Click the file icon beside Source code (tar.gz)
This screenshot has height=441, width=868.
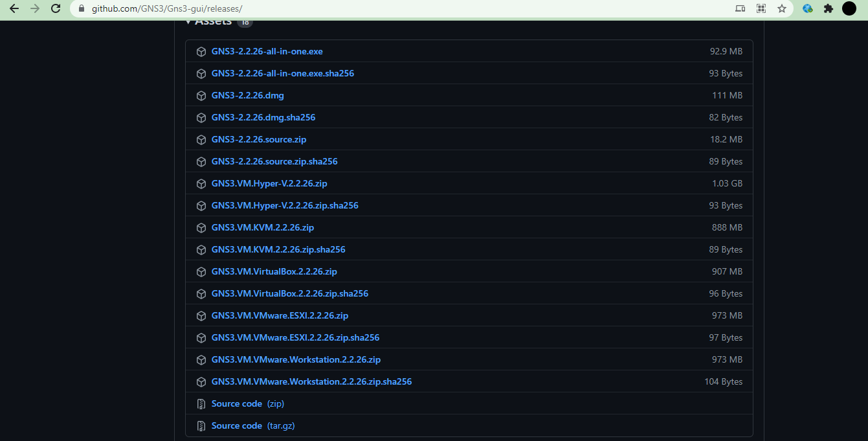point(201,425)
